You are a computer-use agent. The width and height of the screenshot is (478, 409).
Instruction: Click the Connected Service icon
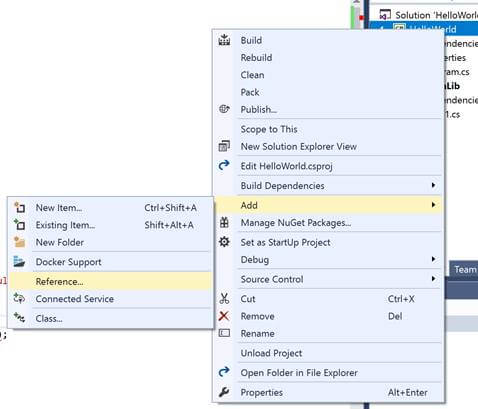[19, 298]
